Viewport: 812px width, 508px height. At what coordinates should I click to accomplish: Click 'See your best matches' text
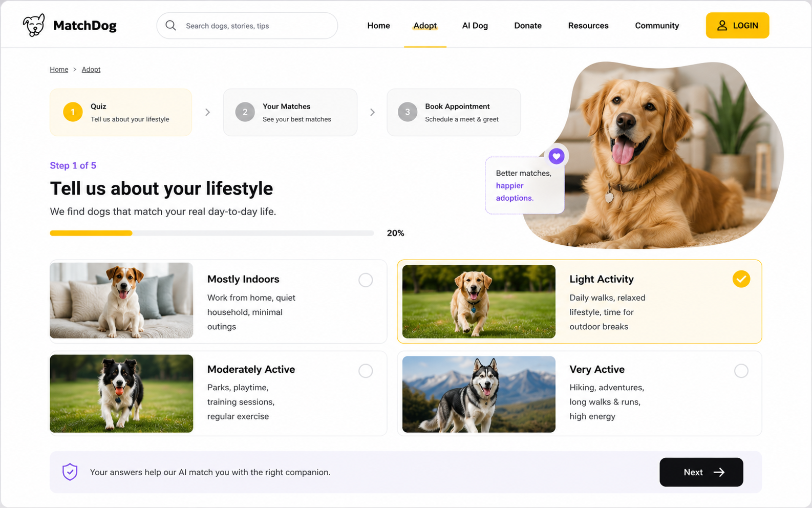(x=297, y=119)
